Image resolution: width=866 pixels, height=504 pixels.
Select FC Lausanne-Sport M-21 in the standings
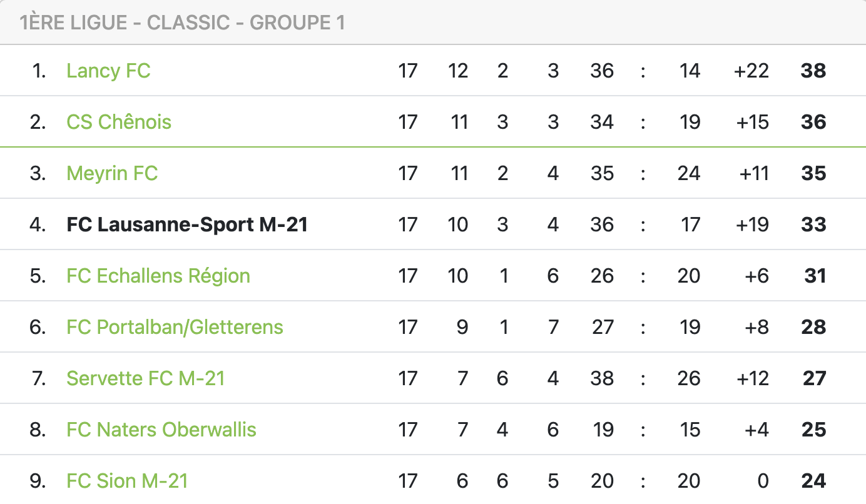tap(187, 224)
